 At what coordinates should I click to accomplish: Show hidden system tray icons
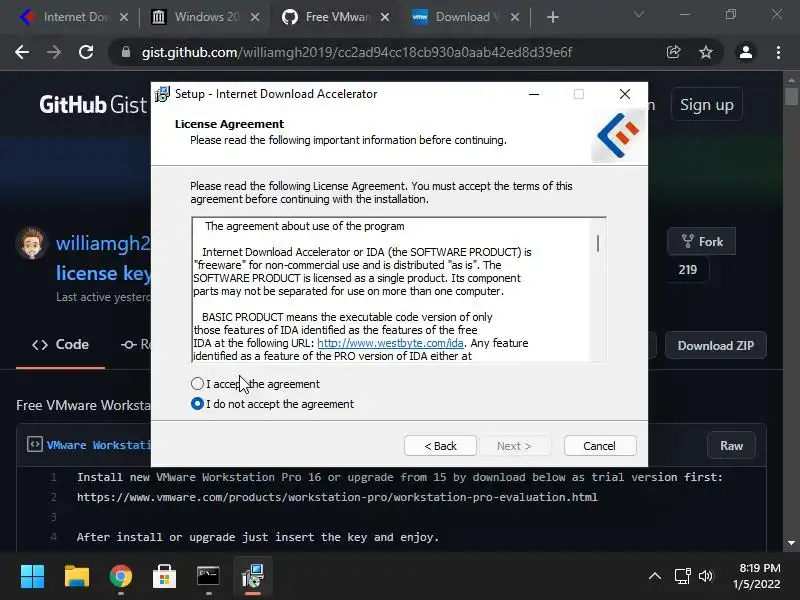[655, 577]
